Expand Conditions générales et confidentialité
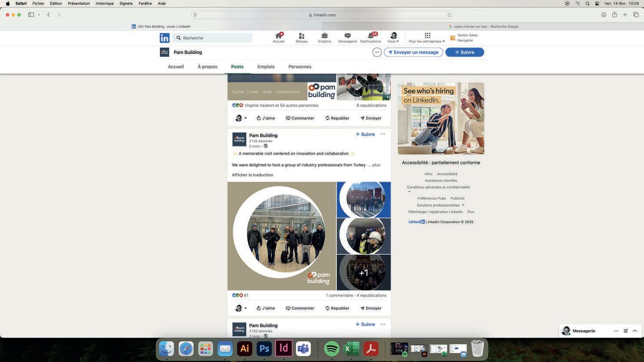The height and width of the screenshot is (362, 644). point(438,188)
